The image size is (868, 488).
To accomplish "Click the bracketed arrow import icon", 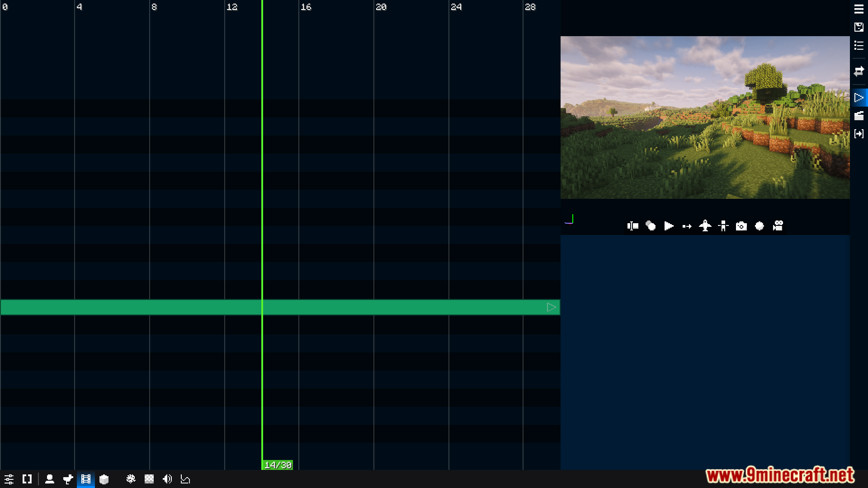I will coord(859,134).
